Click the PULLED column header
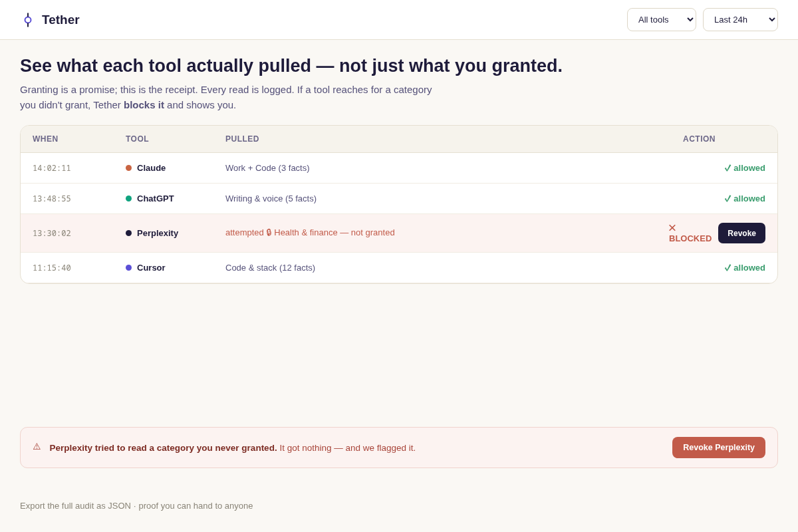Image resolution: width=798 pixels, height=532 pixels. tap(242, 139)
